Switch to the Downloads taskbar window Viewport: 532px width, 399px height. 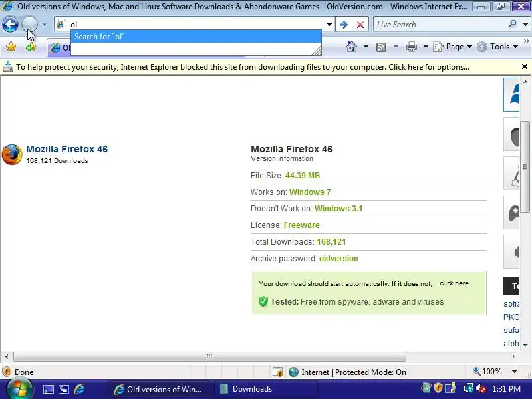(x=265, y=389)
